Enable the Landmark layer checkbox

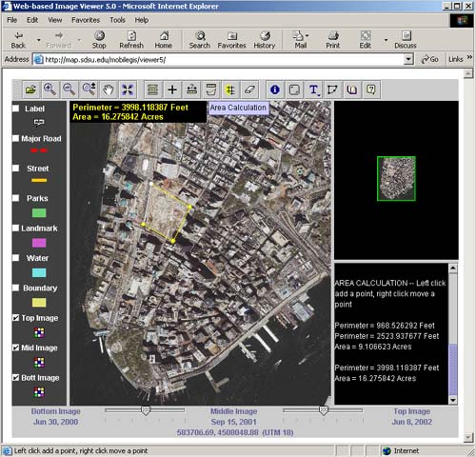point(15,228)
